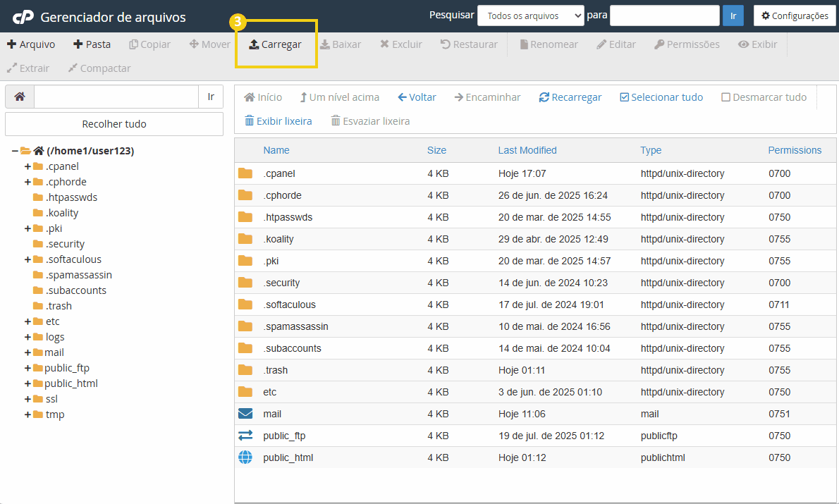Click the Exibir eye button
This screenshot has width=839, height=504.
click(x=758, y=44)
